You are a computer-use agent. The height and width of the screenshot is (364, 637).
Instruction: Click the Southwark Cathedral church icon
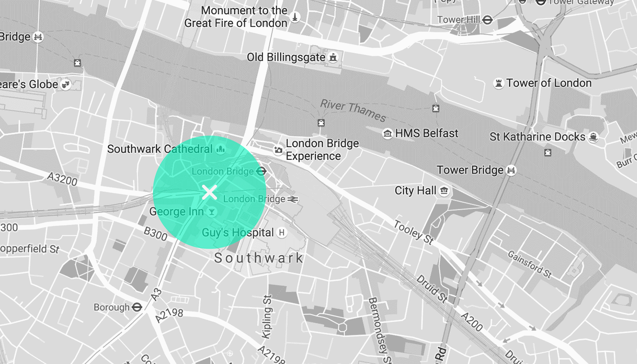221,149
